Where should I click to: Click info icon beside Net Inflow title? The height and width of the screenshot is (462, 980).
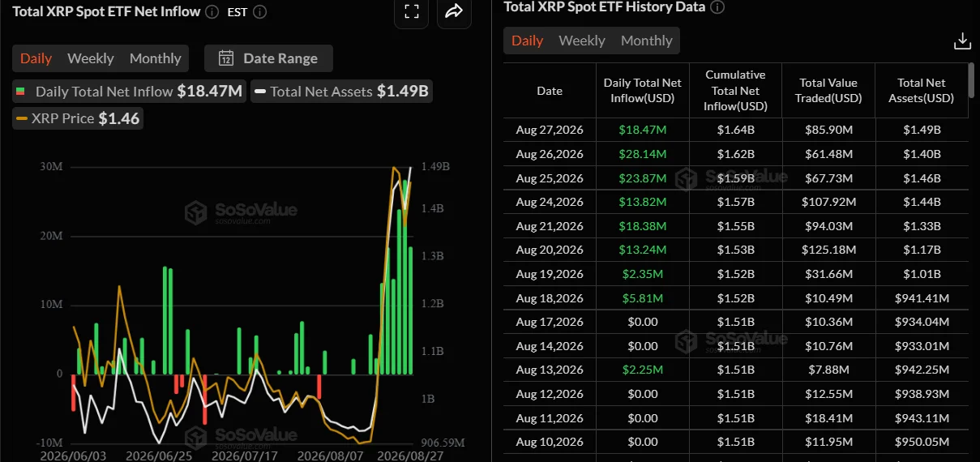point(212,11)
